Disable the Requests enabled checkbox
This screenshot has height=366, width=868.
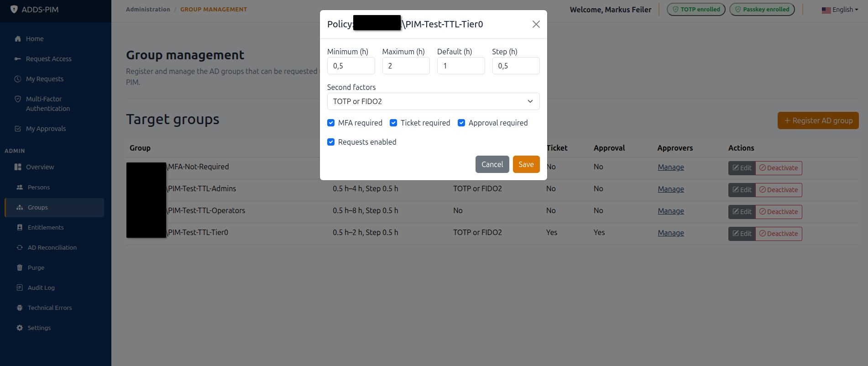[331, 142]
